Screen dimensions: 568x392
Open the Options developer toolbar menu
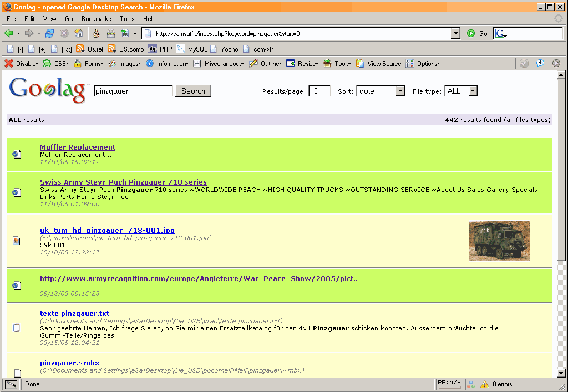423,63
